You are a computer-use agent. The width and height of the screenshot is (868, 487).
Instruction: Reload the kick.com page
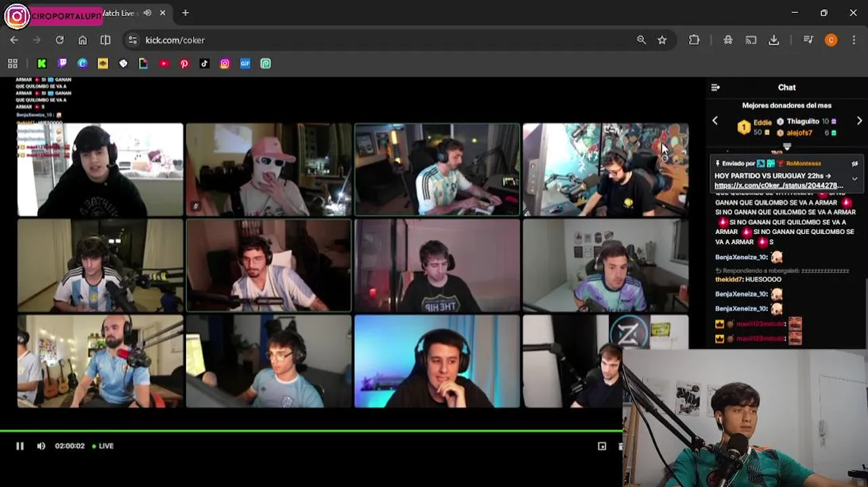[x=59, y=40]
